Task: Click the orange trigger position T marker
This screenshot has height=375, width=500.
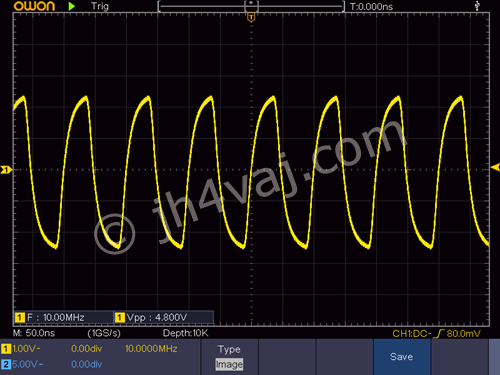Action: tap(251, 17)
